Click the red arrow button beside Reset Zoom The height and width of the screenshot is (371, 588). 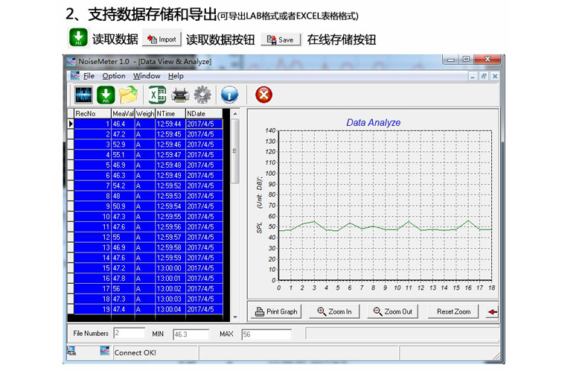[492, 311]
